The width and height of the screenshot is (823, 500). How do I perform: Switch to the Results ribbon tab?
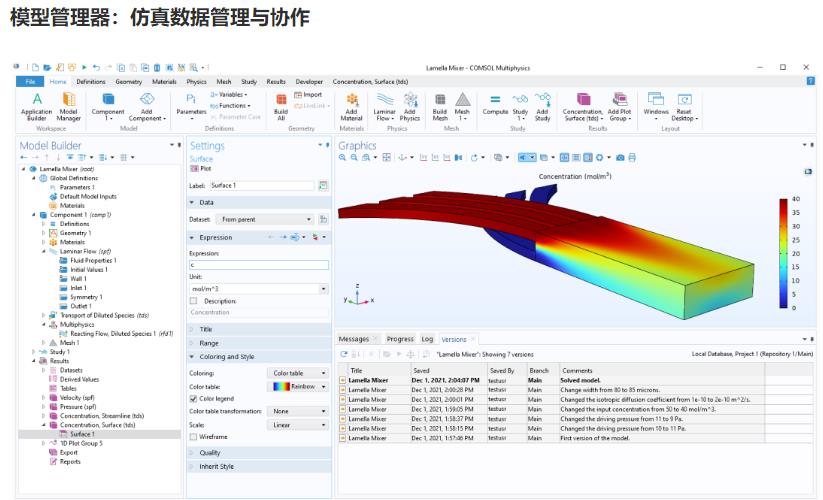coord(276,82)
